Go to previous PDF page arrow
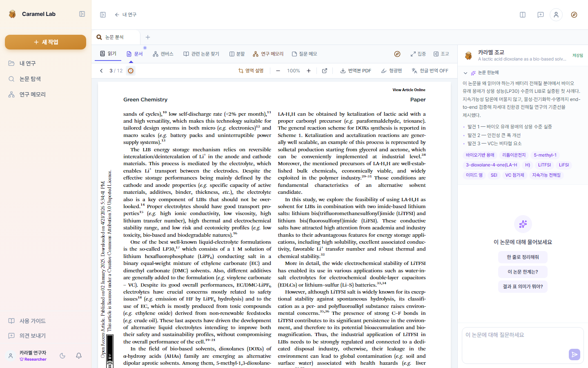The height and width of the screenshot is (368, 588). pos(102,71)
